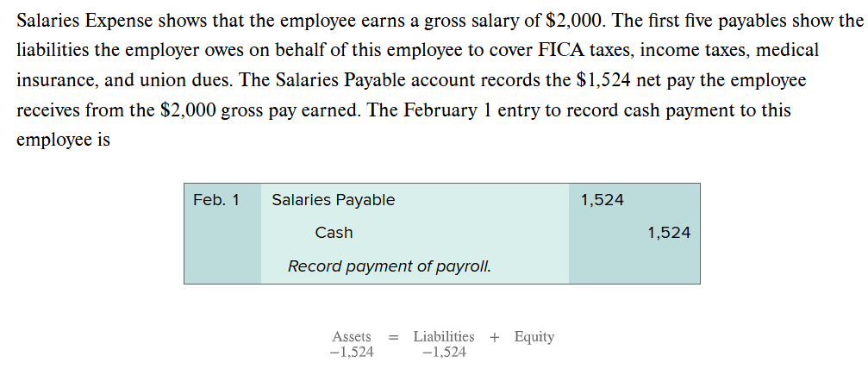Click the "$1,524 net pay" text
Viewport: 868px width, 369px height.
(x=622, y=80)
